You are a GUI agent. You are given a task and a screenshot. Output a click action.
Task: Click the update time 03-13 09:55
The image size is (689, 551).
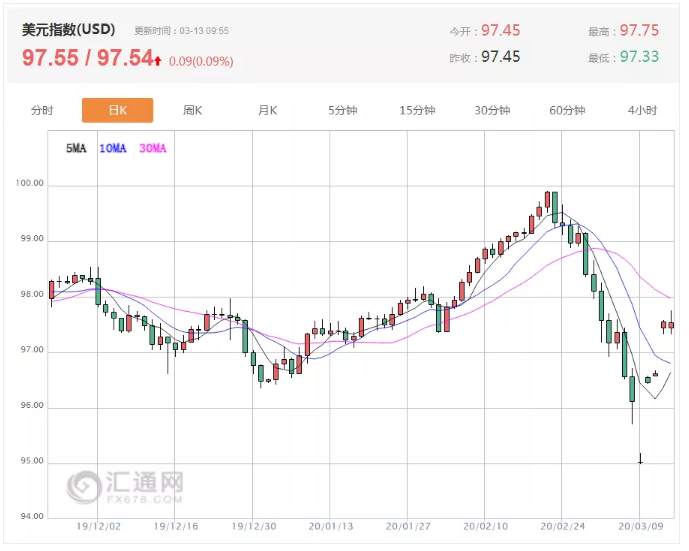[x=204, y=31]
